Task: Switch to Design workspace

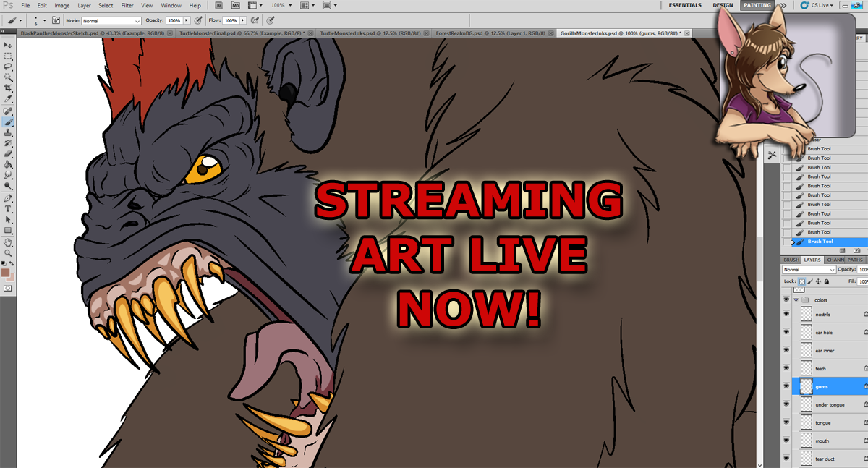Action: pos(723,5)
